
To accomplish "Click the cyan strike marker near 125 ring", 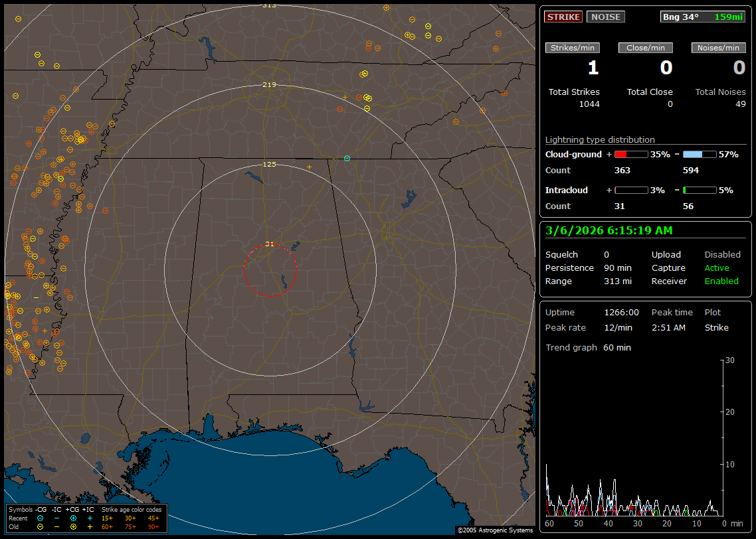I will pyautogui.click(x=347, y=158).
